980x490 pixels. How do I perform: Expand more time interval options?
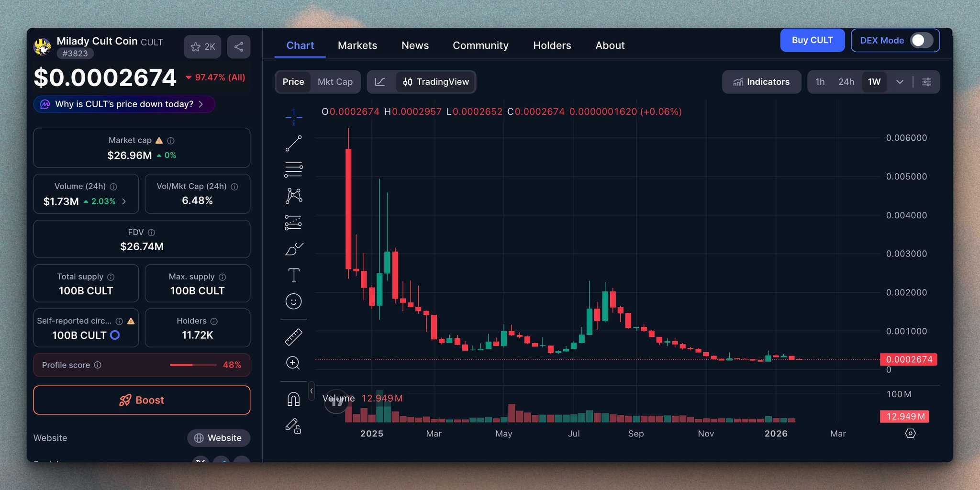point(900,82)
